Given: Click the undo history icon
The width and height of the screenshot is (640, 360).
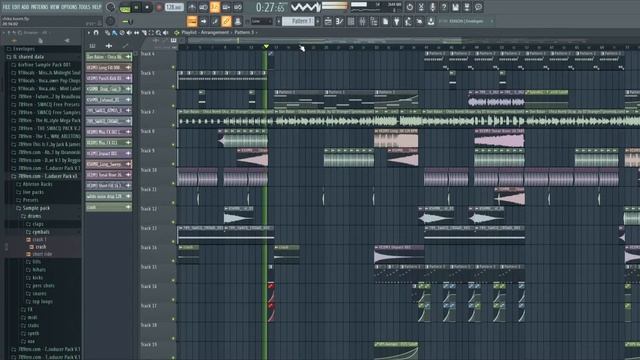Looking at the screenshot, I should pos(410,7).
